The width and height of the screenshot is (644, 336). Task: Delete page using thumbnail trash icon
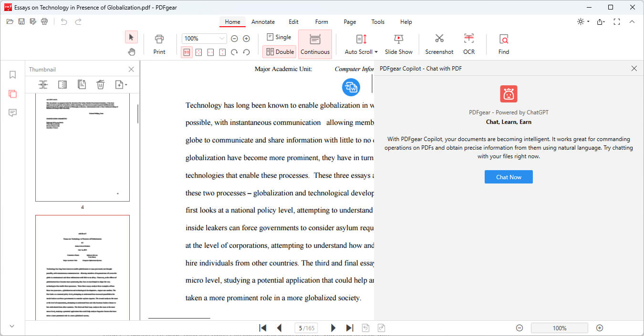pyautogui.click(x=100, y=84)
